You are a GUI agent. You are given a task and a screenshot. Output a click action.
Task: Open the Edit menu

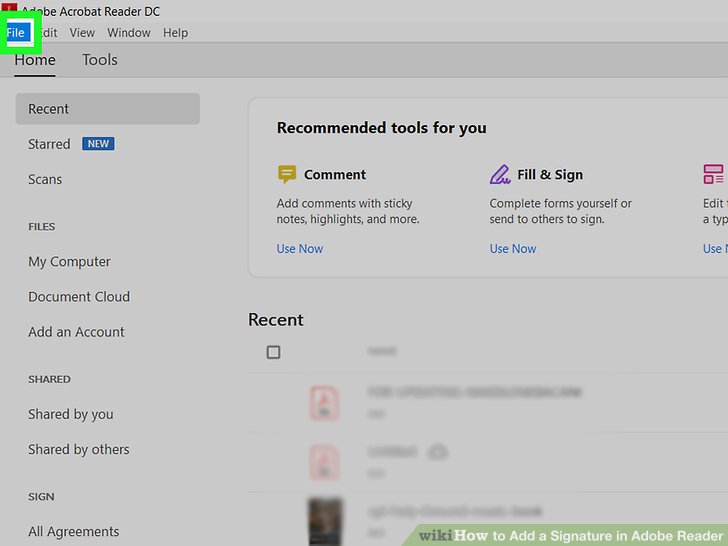[48, 32]
